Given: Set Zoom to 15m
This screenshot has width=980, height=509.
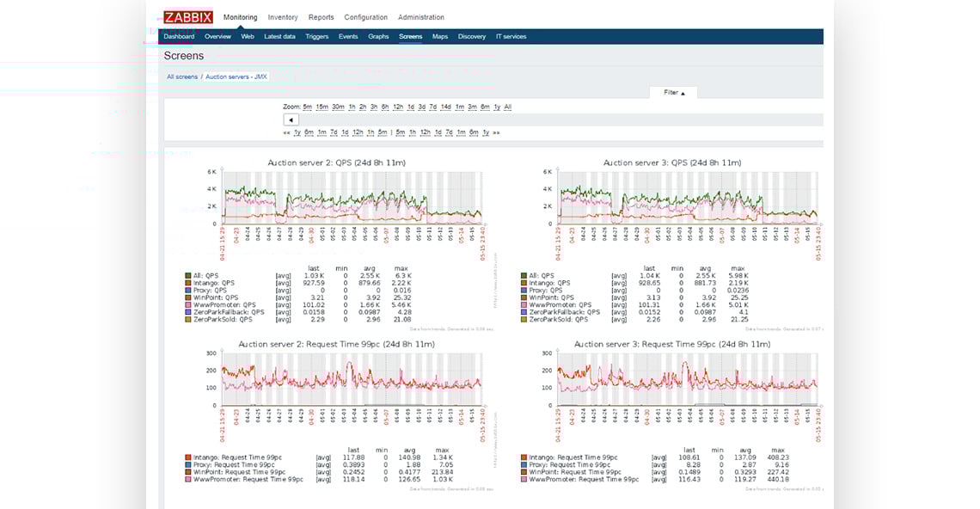Looking at the screenshot, I should point(322,107).
